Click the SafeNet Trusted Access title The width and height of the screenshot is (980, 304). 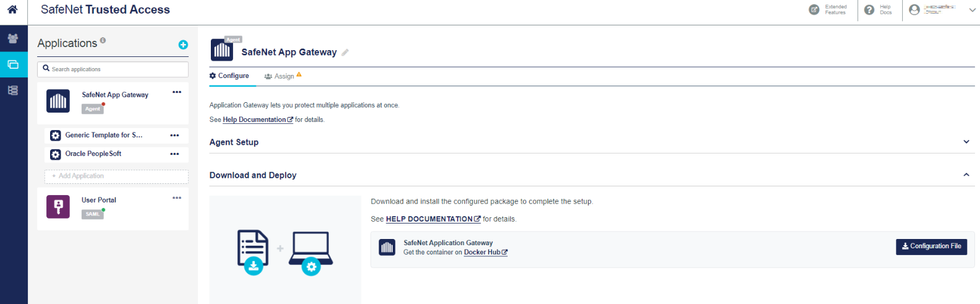105,10
